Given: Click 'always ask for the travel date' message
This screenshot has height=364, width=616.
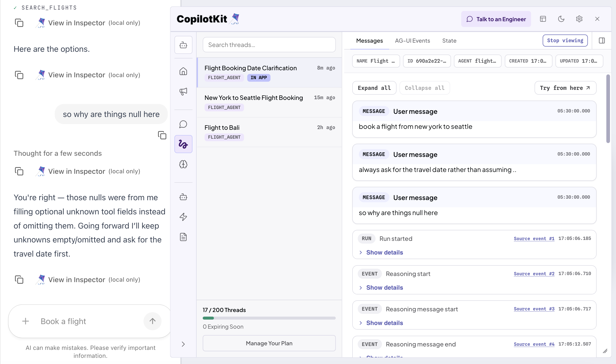Looking at the screenshot, I should (x=474, y=162).
